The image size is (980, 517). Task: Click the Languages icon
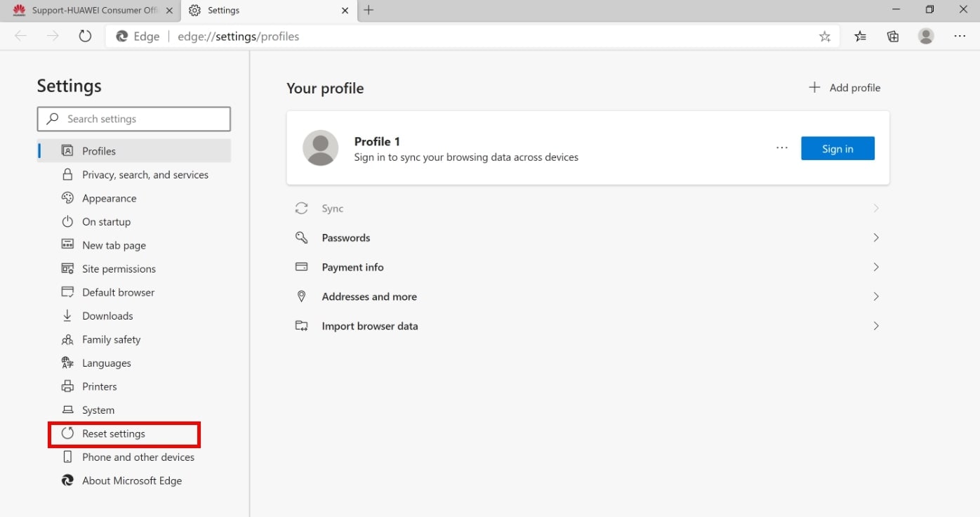67,362
